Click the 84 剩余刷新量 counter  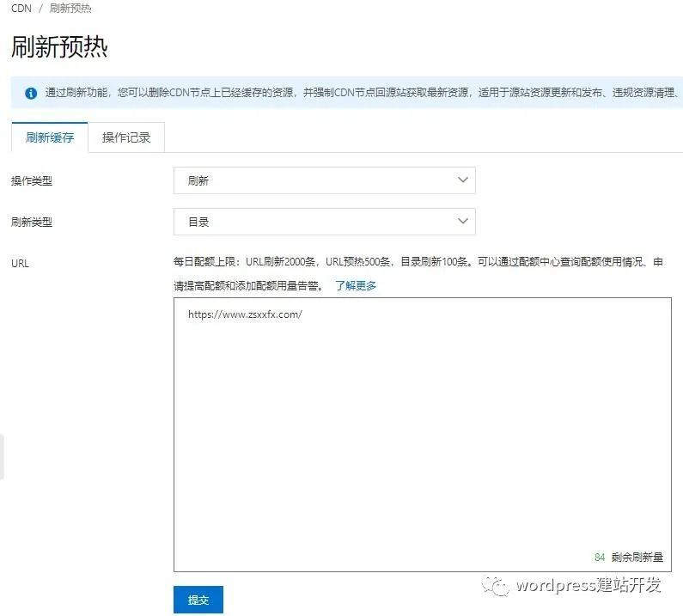[629, 557]
